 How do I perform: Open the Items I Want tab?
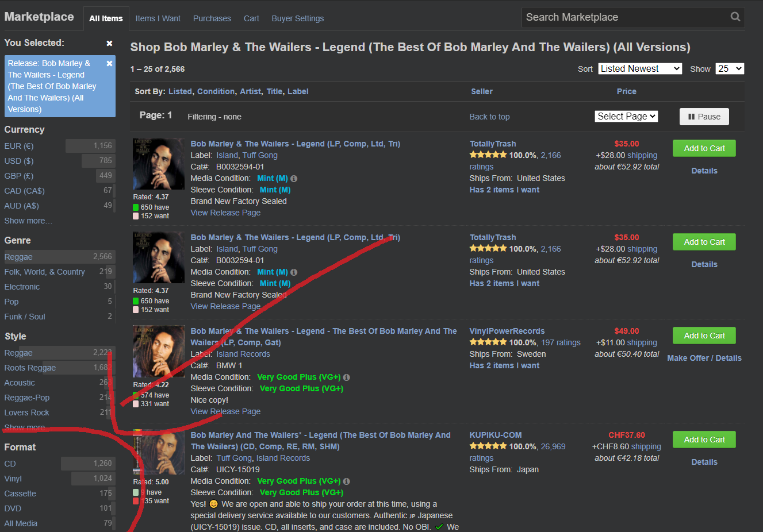click(x=158, y=18)
